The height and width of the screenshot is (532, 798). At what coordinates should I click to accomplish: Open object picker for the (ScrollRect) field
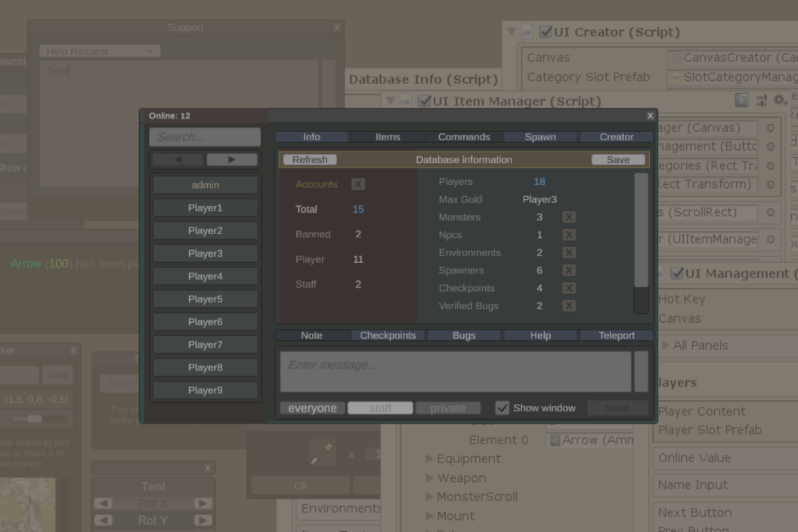771,213
